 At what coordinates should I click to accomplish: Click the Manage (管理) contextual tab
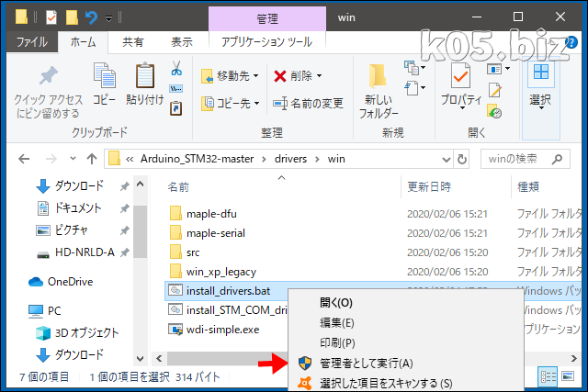pos(267,18)
